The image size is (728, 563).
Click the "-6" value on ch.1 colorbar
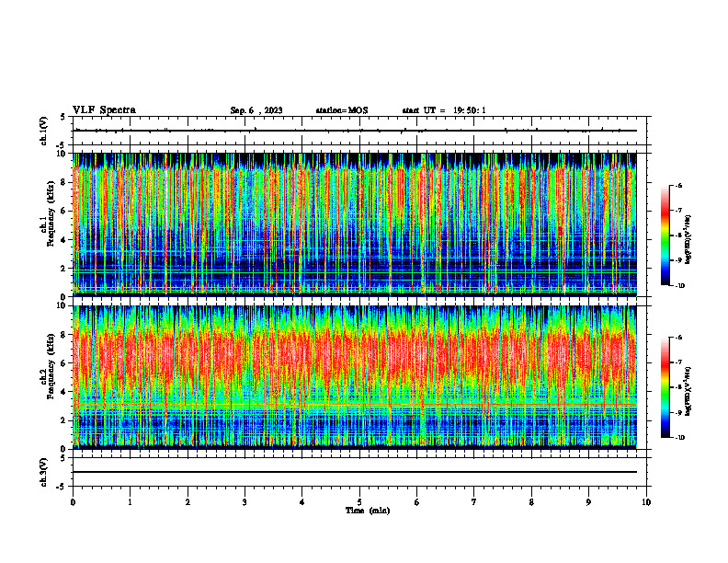pos(678,185)
